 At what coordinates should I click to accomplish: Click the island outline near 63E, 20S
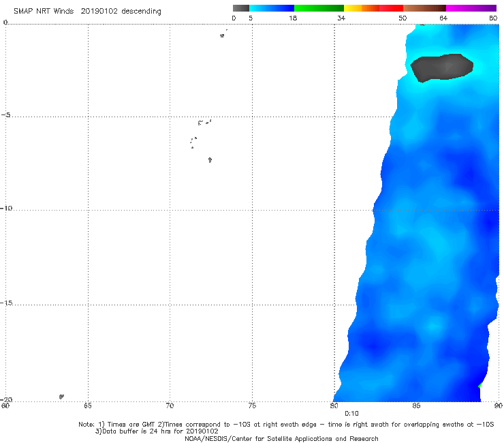61,397
